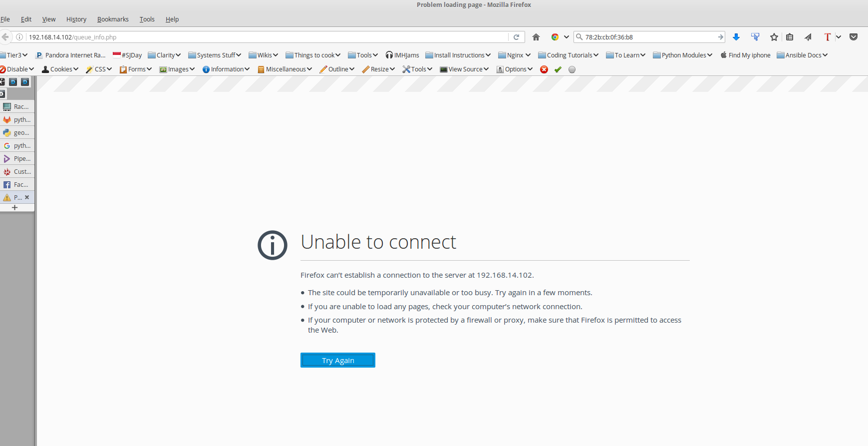Close the Problem loading page tab
The height and width of the screenshot is (446, 868).
27,197
